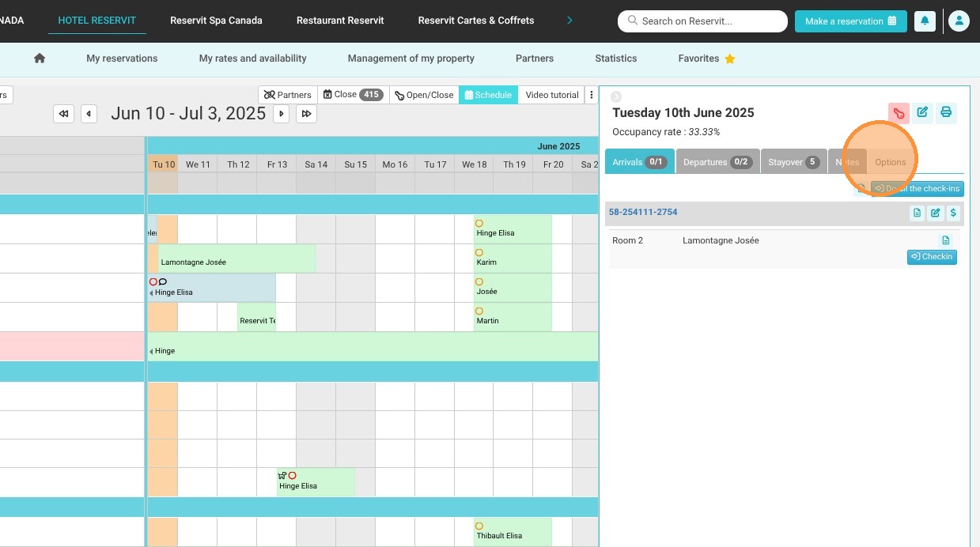Open My reservations menu
980x547 pixels.
(x=122, y=58)
